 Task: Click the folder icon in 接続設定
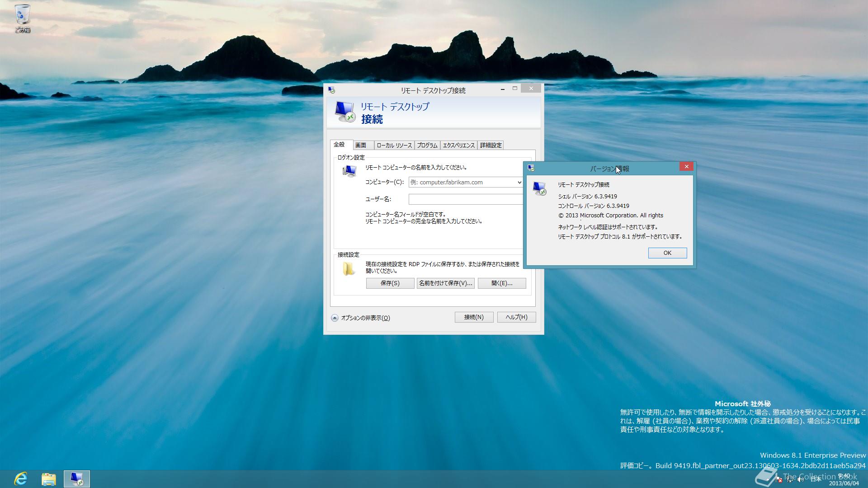tap(348, 268)
